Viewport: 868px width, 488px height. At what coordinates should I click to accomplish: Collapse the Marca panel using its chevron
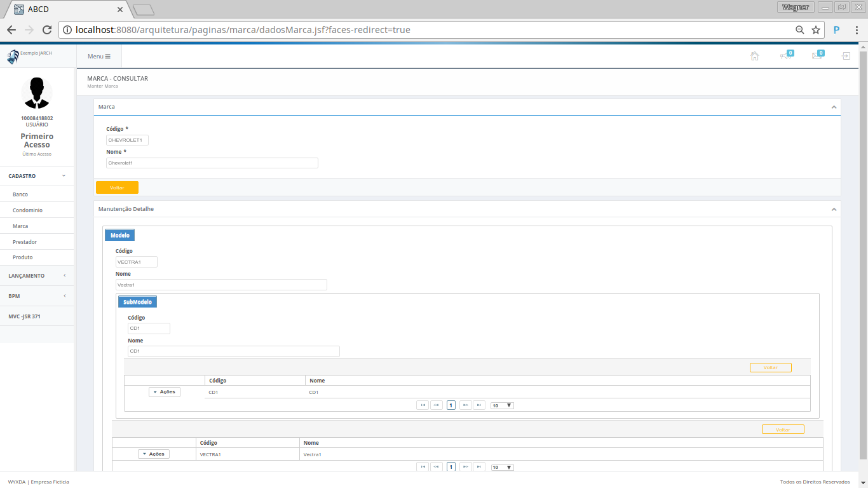[834, 107]
